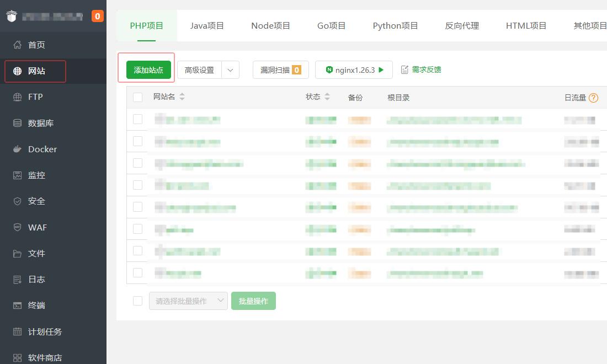Toggle the select-all checkbox in table header

(x=137, y=98)
